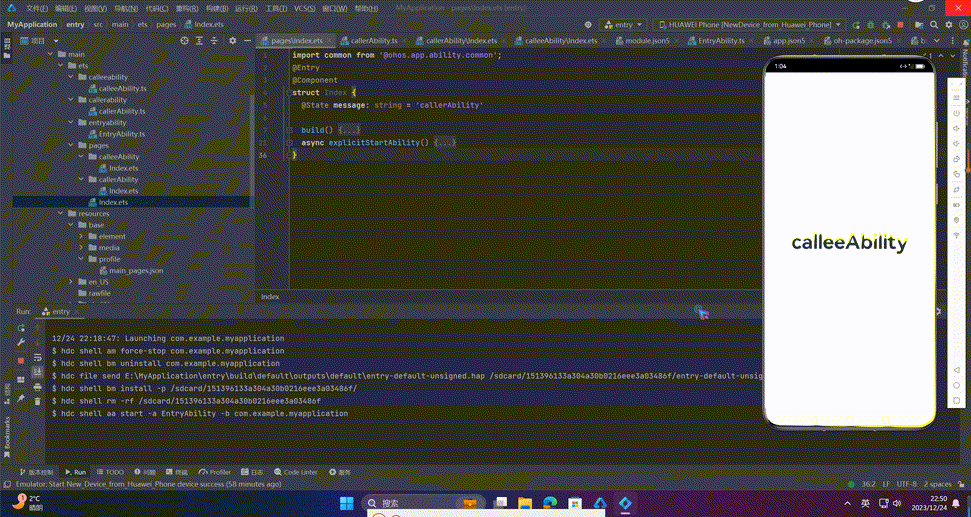Click the red Stop button in main toolbar
Screen dimensions: 971x517
coord(900,24)
